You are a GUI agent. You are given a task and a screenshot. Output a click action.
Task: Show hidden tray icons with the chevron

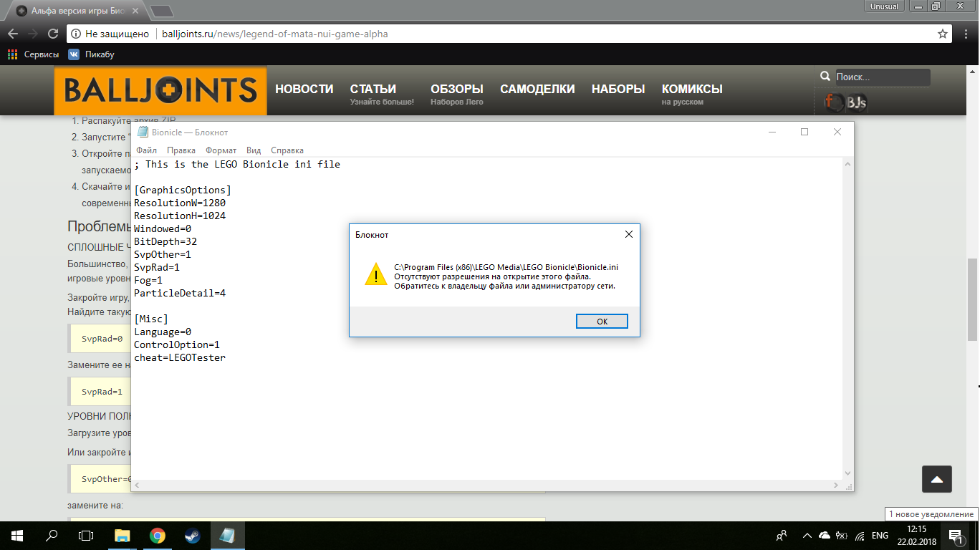pos(807,535)
